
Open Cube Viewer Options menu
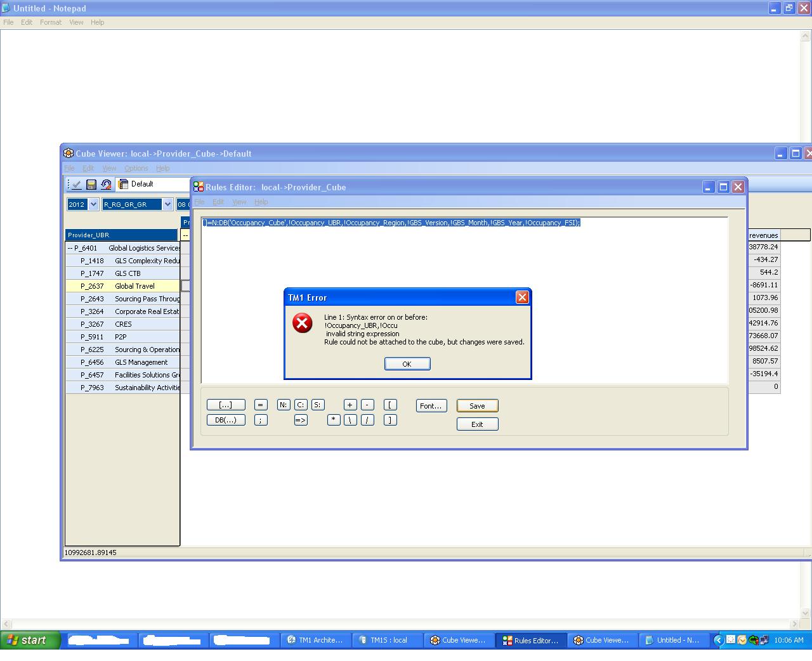(x=136, y=168)
